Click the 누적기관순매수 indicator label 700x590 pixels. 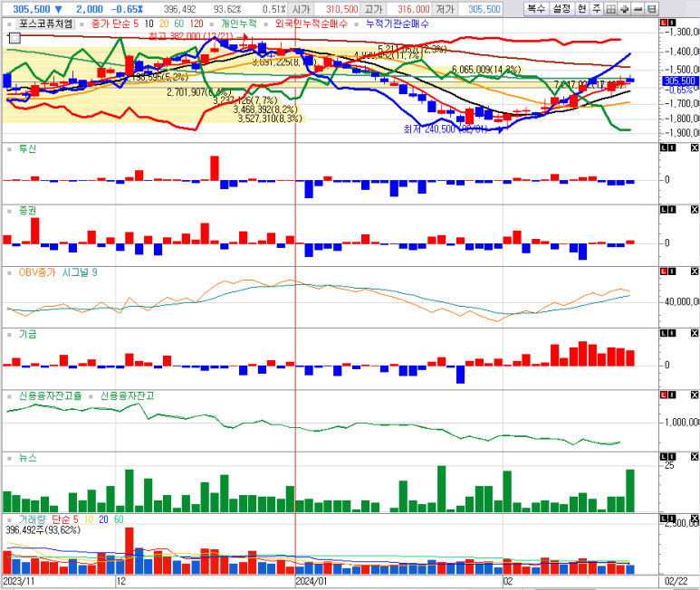pos(398,24)
